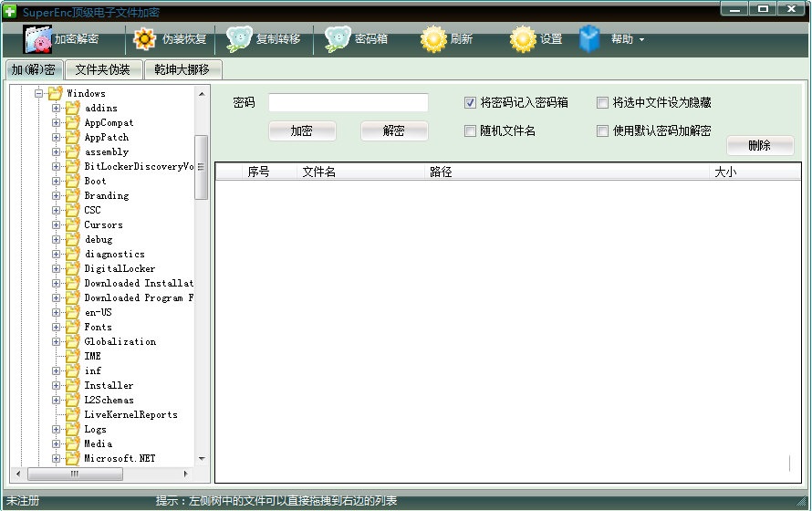Image resolution: width=812 pixels, height=511 pixels.
Task: Click the 密码 password input field
Action: coord(348,103)
